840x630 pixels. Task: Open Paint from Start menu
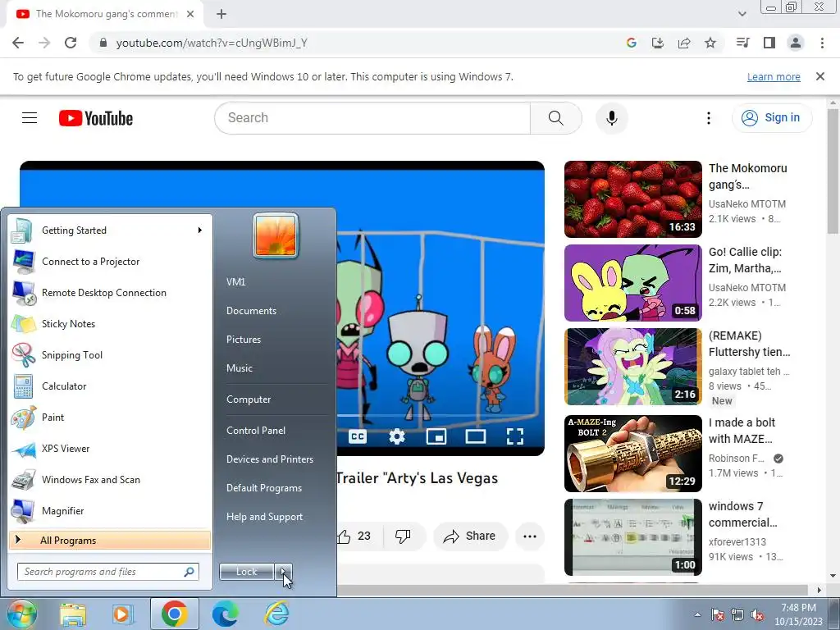click(x=110, y=417)
